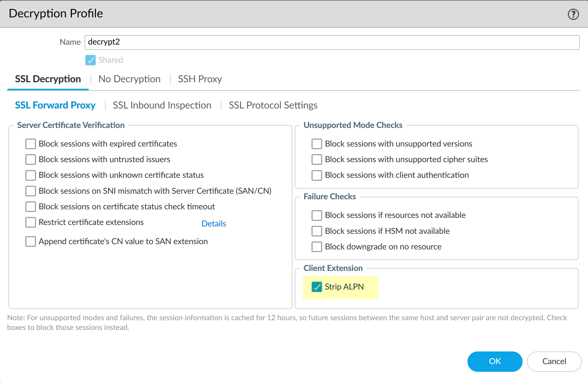Check Block sessions with unsupported cipher suites
588x383 pixels.
(x=317, y=160)
